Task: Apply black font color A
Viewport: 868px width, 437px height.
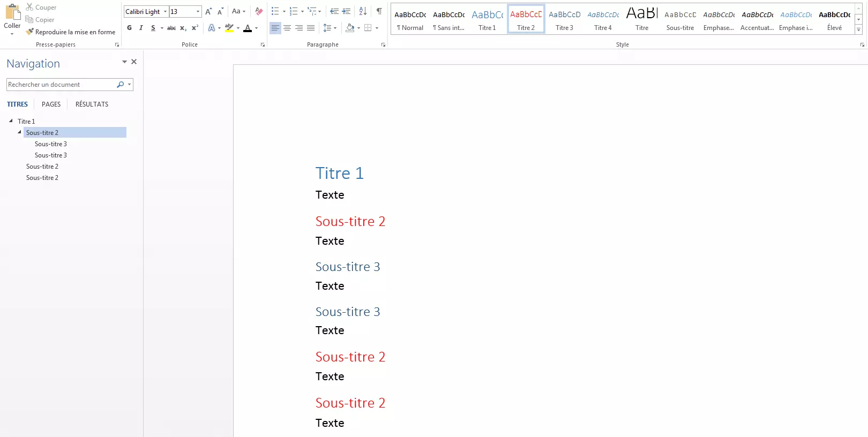Action: 248,28
